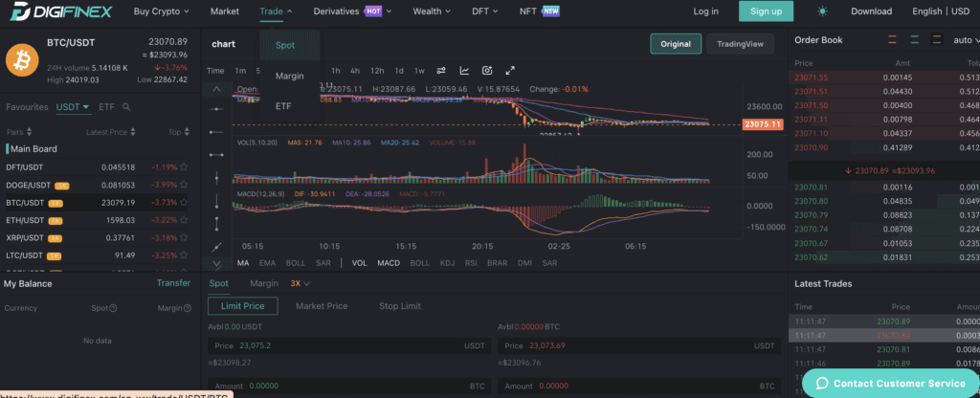The width and height of the screenshot is (980, 398).
Task: Click the Bitcoin coin icon
Action: (23, 59)
